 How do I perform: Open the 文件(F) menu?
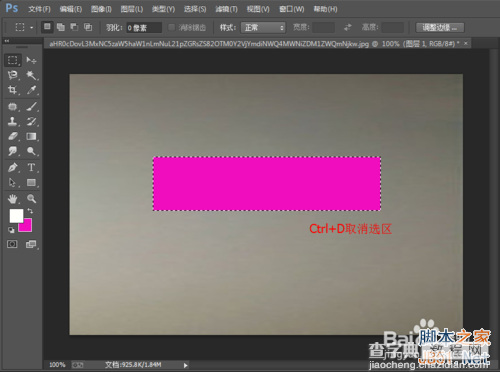click(x=39, y=9)
